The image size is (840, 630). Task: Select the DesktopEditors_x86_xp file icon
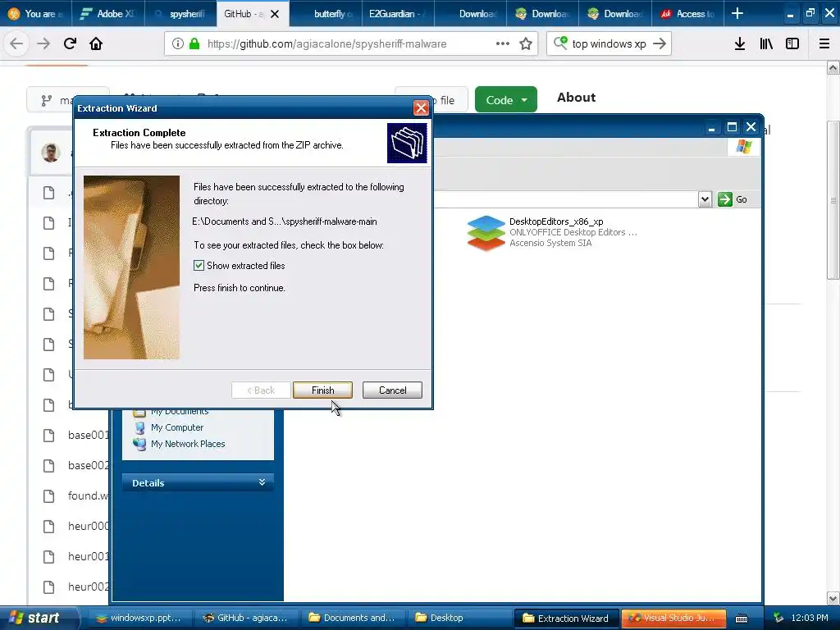(486, 232)
